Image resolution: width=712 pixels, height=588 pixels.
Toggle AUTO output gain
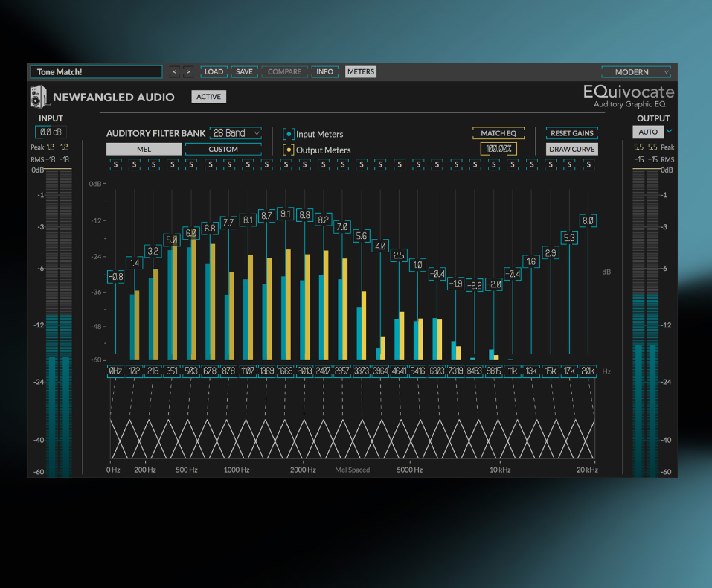[x=648, y=132]
